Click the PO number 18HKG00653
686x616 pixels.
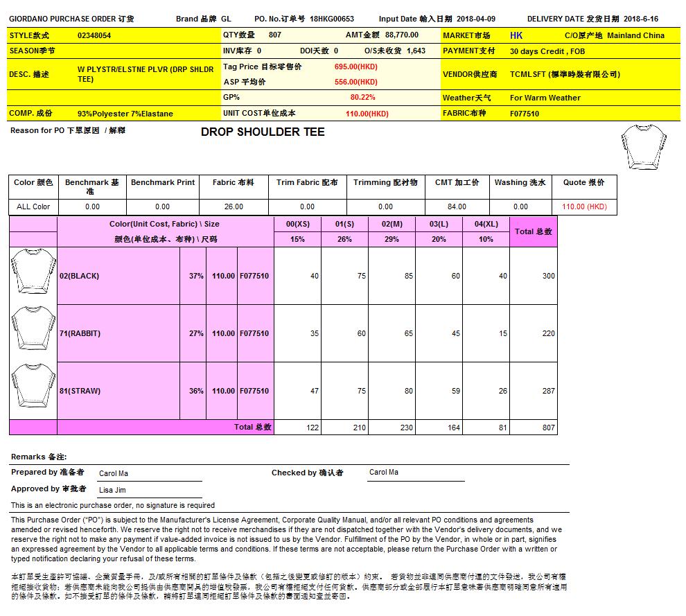tap(331, 19)
